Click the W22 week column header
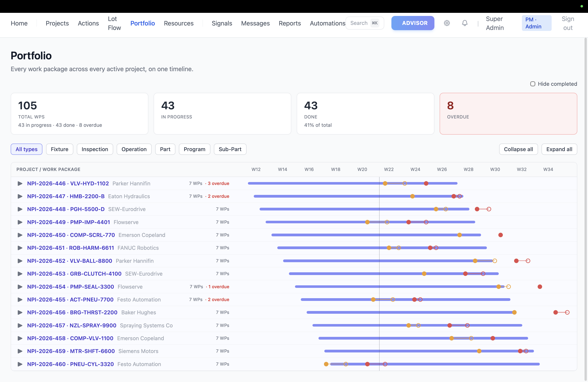588x382 pixels. coord(389,169)
